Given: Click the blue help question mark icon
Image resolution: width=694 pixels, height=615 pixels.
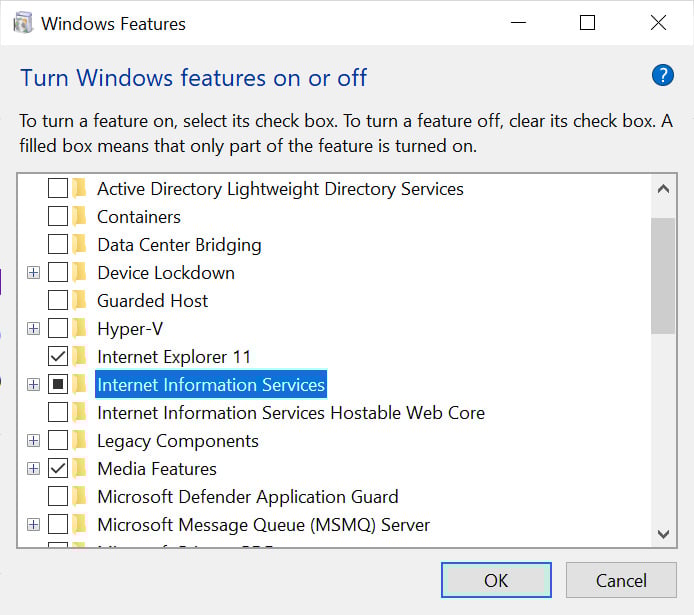Looking at the screenshot, I should 663,75.
